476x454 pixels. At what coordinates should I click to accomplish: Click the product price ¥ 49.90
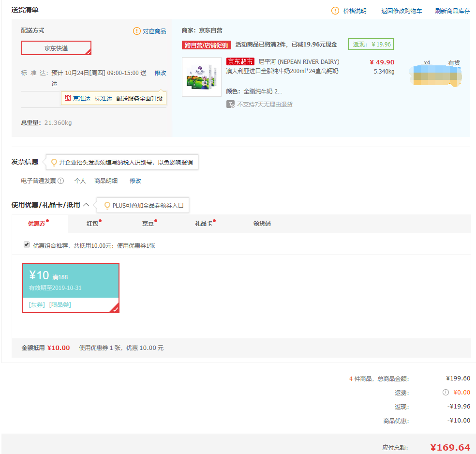382,62
